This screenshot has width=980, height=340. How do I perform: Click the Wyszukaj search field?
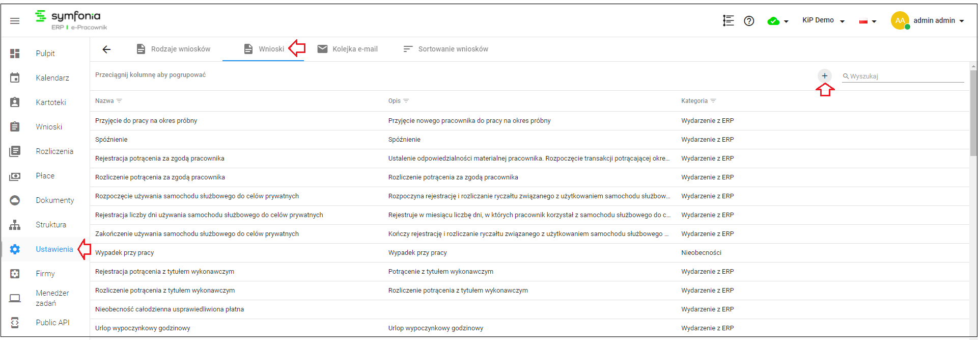(903, 76)
